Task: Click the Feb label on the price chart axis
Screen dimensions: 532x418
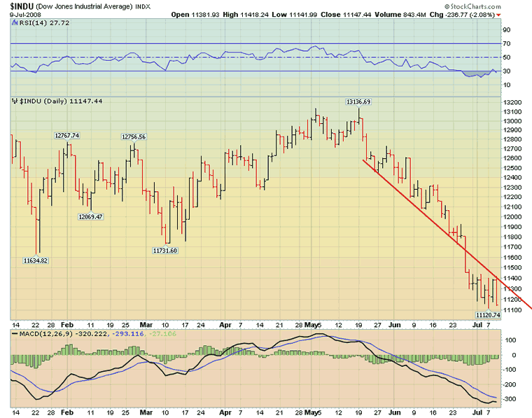Action: coord(66,325)
